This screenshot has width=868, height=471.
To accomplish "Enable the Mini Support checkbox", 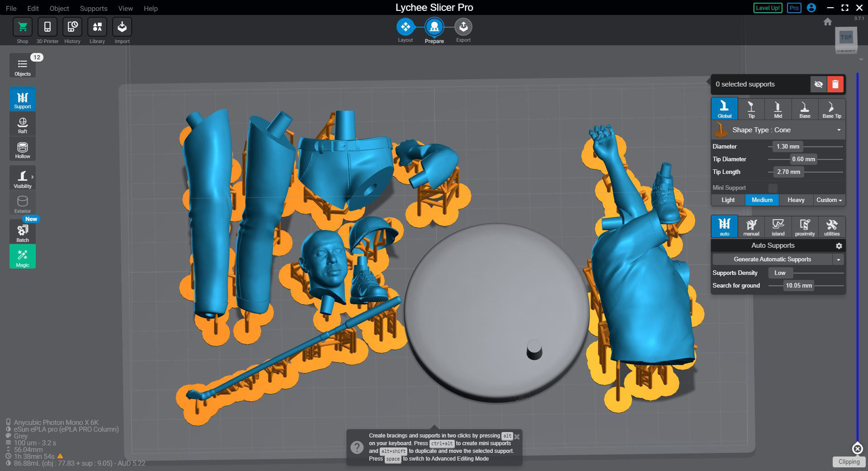I will [773, 187].
